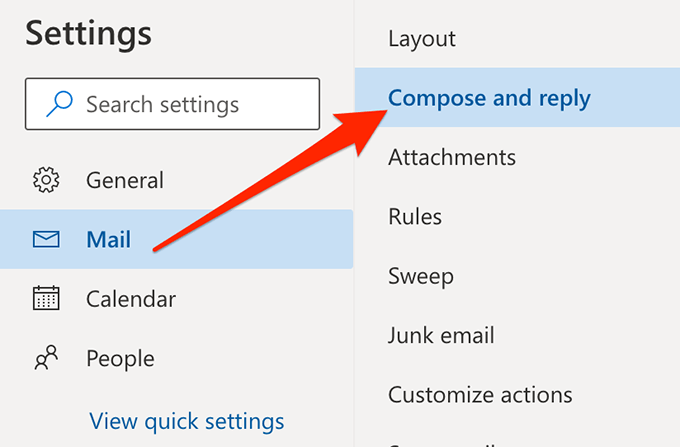Open the Layout mail options
The image size is (680, 447).
422,39
